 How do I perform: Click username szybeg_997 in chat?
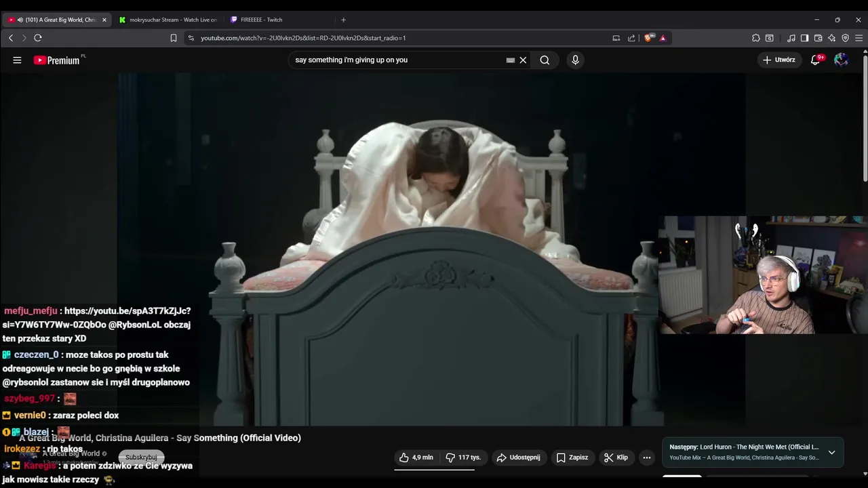point(29,399)
